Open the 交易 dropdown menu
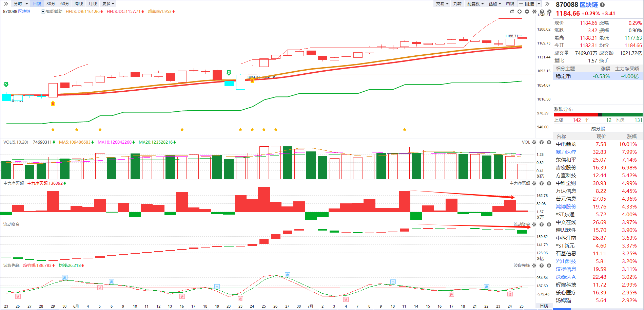Screen dimensions: 644x310 click(442, 4)
